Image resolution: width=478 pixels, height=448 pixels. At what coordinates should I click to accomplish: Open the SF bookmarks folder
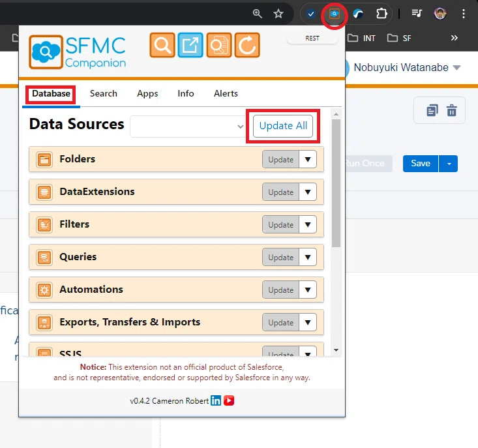point(399,38)
